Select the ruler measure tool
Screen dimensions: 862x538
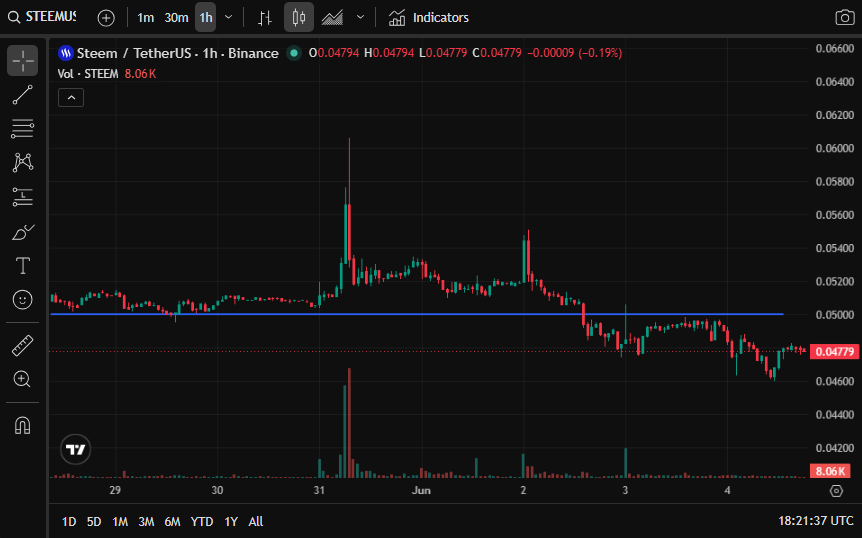[x=23, y=346]
